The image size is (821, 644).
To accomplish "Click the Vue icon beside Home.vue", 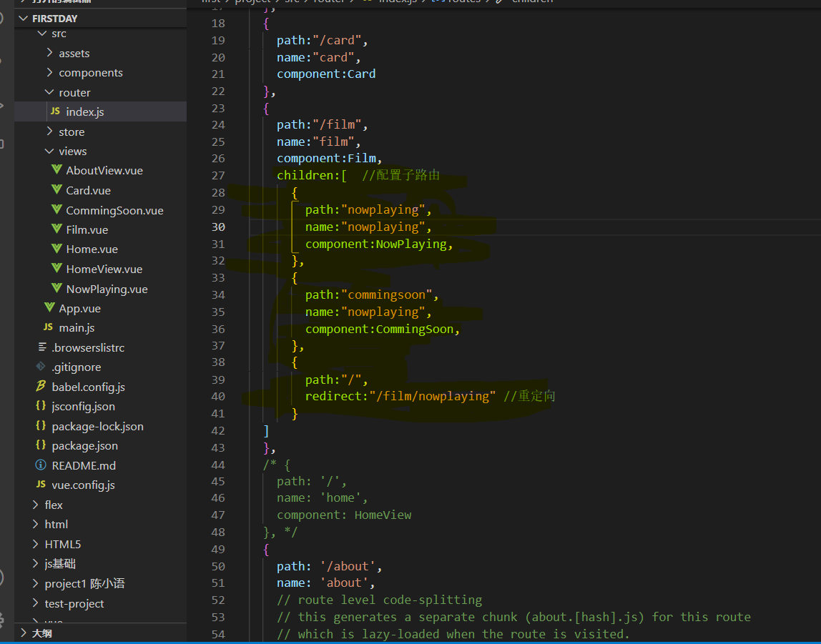I will tap(56, 248).
